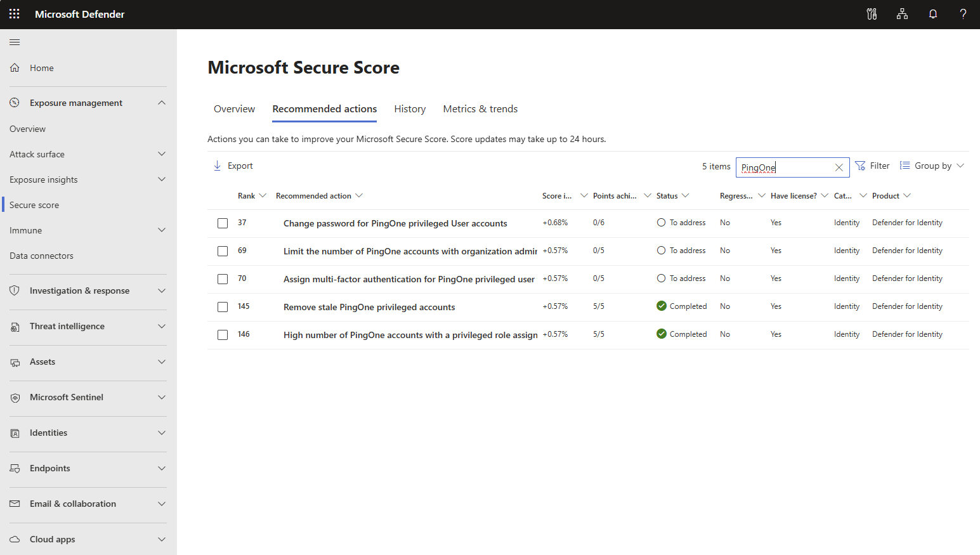Screen dimensions: 980x555
Task: Select the checkbox for rank 145 row
Action: 223,307
